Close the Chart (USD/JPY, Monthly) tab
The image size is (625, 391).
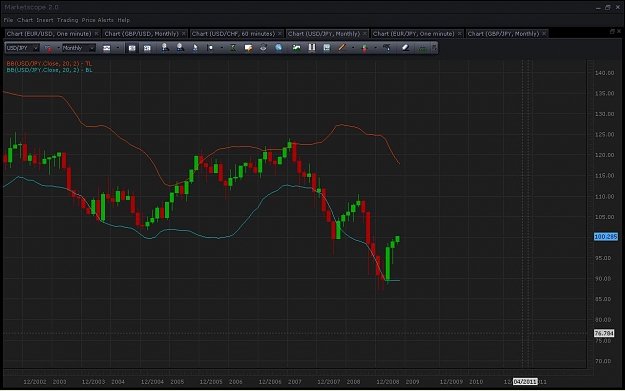365,33
